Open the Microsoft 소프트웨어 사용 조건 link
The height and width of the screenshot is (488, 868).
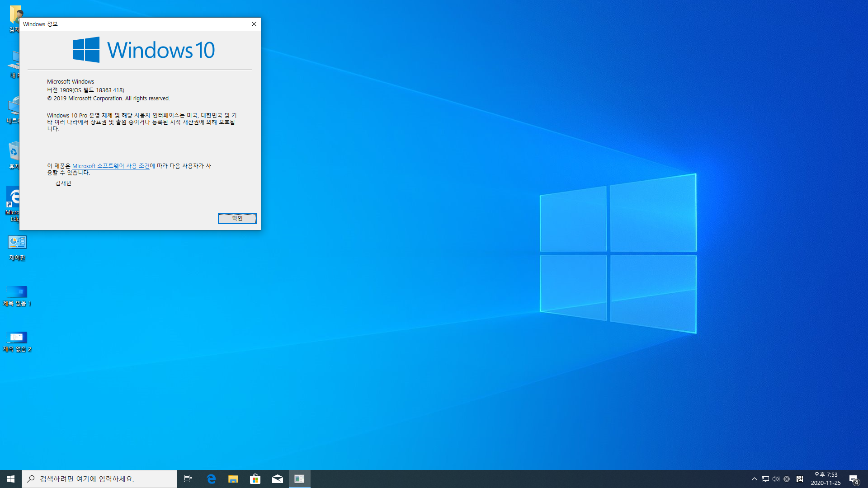[111, 166]
